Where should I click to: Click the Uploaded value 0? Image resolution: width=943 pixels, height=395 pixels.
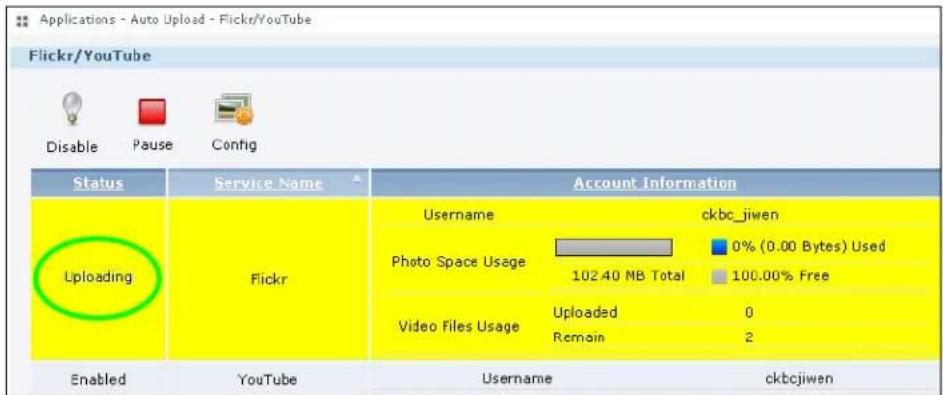point(749,313)
